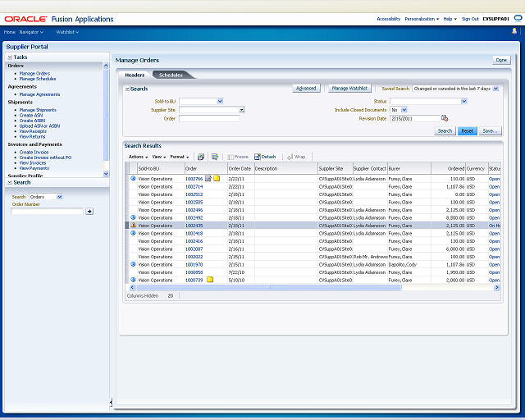The height and width of the screenshot is (420, 525).
Task: Collapse the Tasks panel
Action: coord(10,57)
